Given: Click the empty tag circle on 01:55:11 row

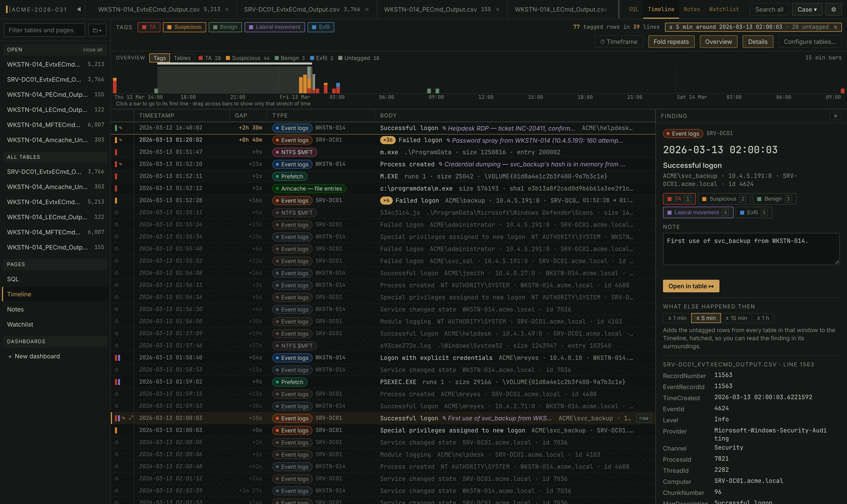Looking at the screenshot, I should pyautogui.click(x=116, y=213).
